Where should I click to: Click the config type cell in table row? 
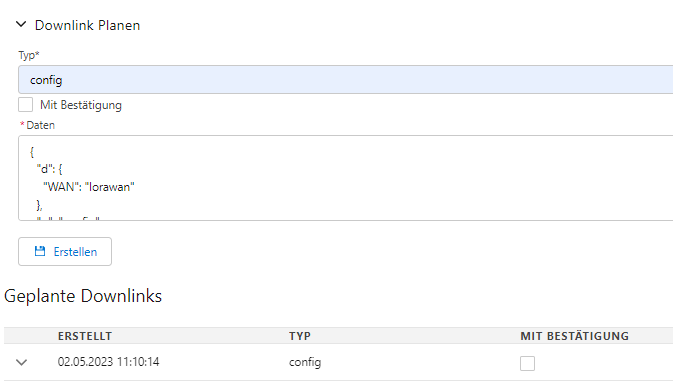[305, 362]
